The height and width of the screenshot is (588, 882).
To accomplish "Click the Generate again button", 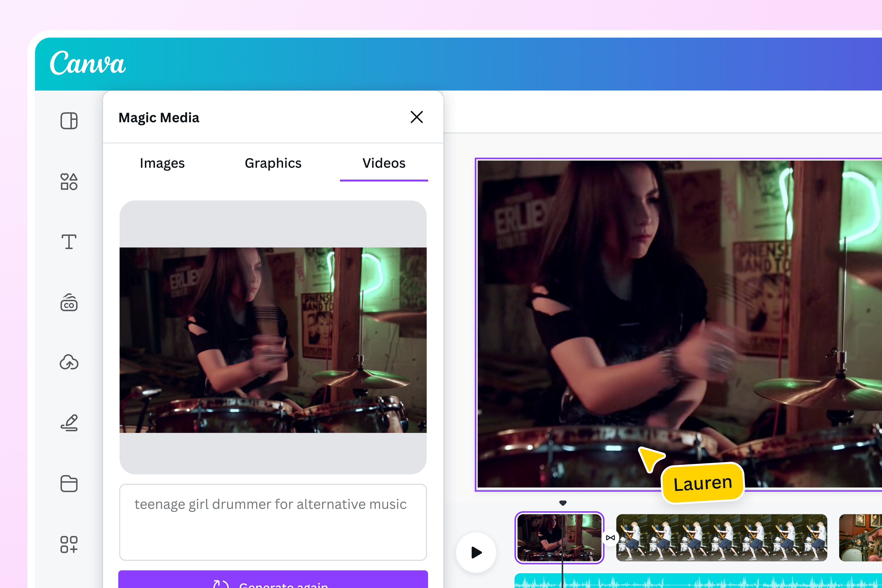I will coord(273,580).
